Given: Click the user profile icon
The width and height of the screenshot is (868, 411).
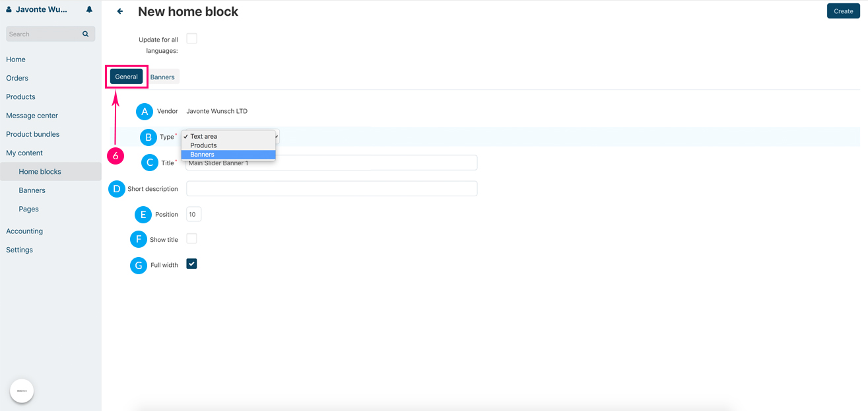Looking at the screenshot, I should coord(9,10).
